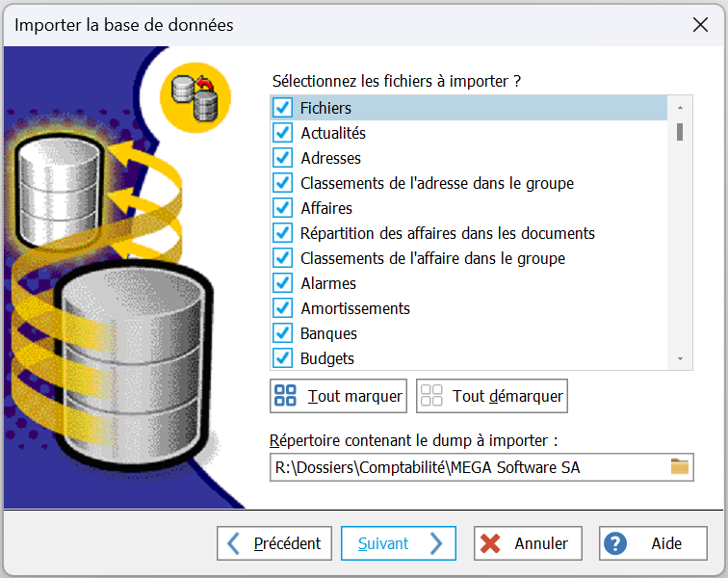This screenshot has width=728, height=578.
Task: Uncheck the Adresses checkbox
Action: click(283, 158)
